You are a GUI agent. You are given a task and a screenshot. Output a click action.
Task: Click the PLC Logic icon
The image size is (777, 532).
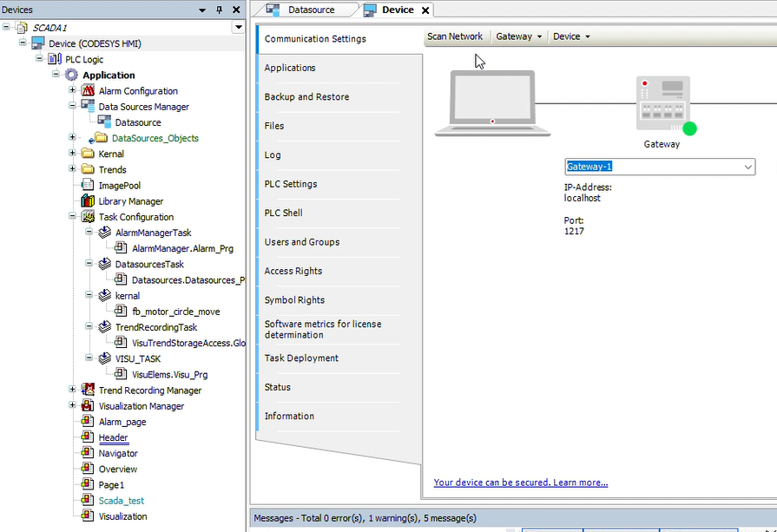pyautogui.click(x=55, y=59)
